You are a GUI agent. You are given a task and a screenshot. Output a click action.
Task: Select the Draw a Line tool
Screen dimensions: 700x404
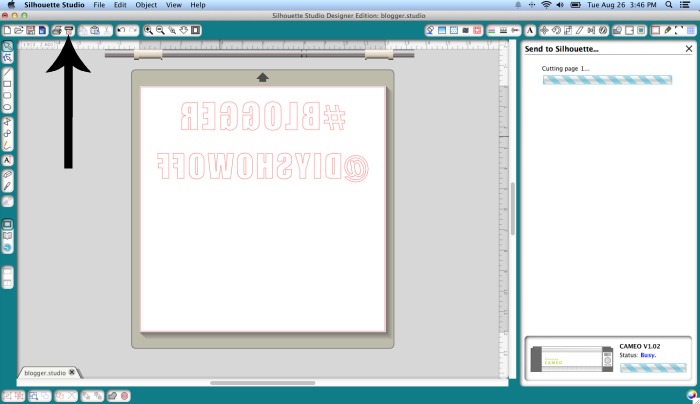pyautogui.click(x=7, y=73)
